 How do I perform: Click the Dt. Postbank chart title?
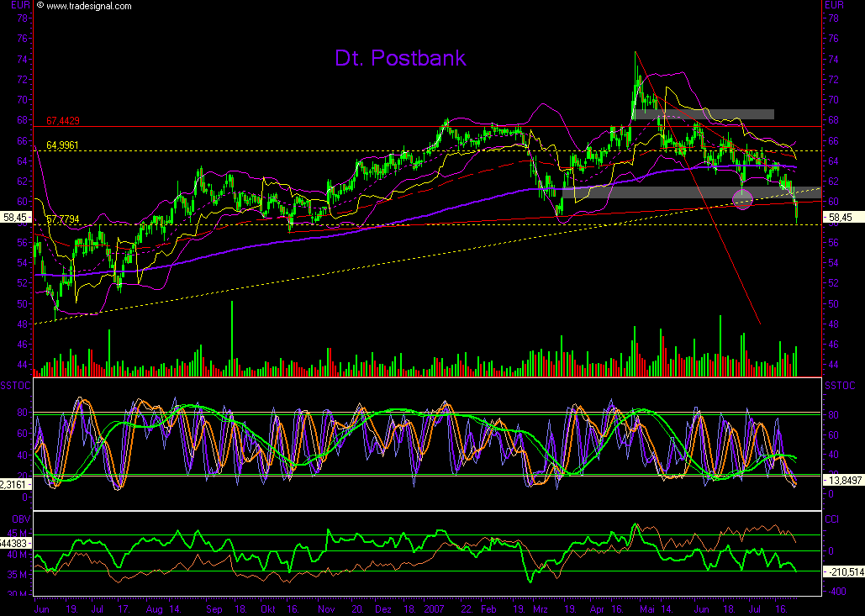pyautogui.click(x=399, y=59)
